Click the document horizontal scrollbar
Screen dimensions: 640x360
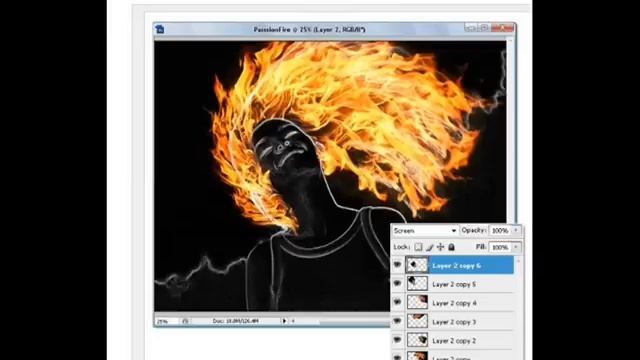click(x=341, y=322)
